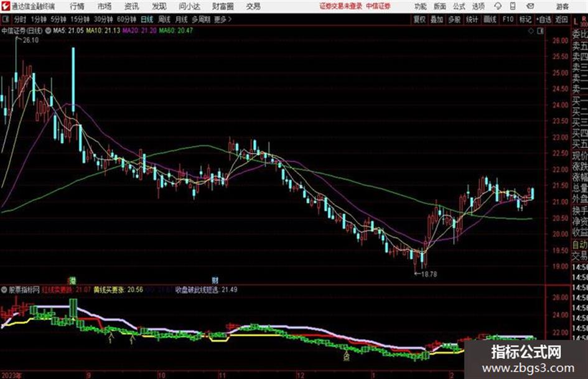
Task: Switch to the 1分钟 period tab
Action: click(x=38, y=19)
